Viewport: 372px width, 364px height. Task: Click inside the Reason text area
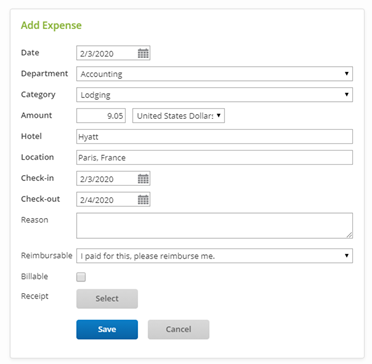[x=214, y=226]
